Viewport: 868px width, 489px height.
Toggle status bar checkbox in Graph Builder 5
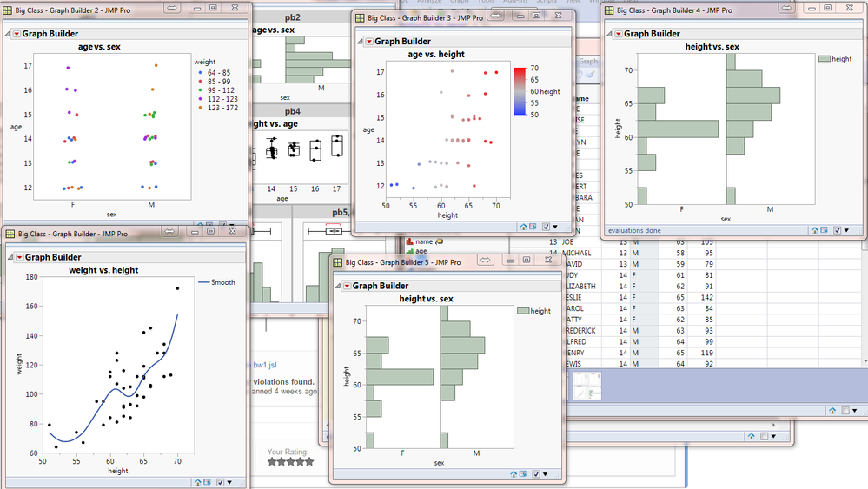pos(536,474)
